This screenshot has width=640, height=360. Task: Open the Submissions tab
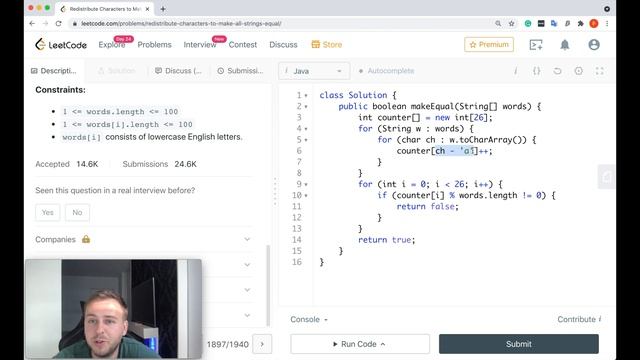point(240,71)
